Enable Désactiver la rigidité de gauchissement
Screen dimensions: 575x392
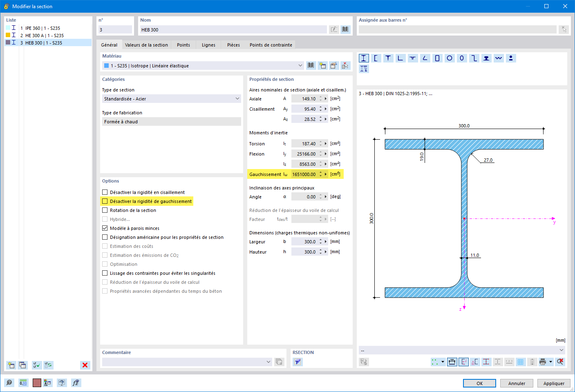click(105, 201)
